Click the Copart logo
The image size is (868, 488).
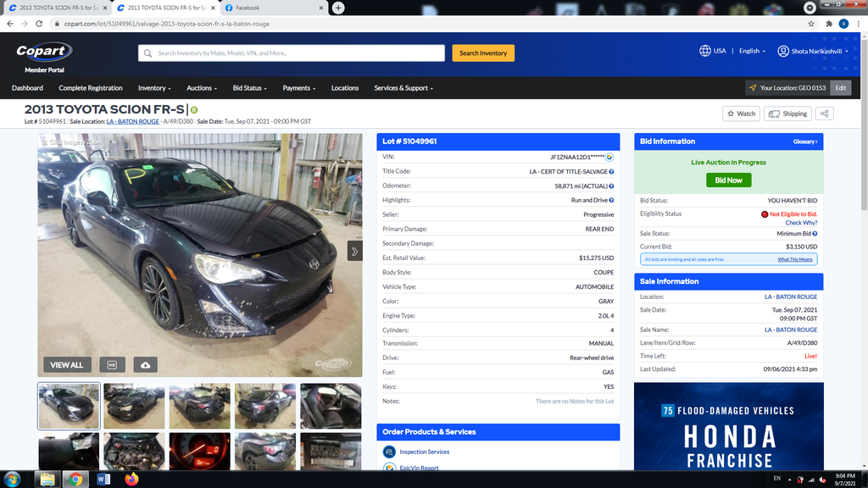[x=44, y=52]
